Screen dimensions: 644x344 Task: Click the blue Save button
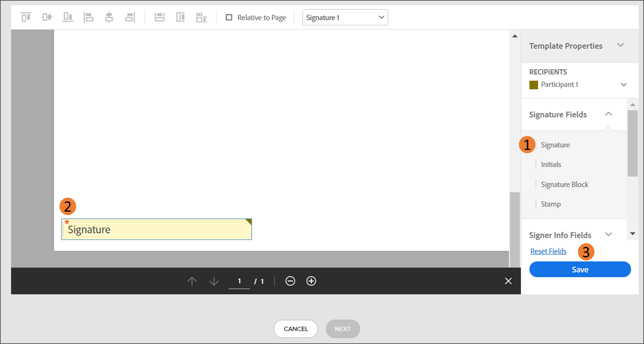click(x=580, y=269)
